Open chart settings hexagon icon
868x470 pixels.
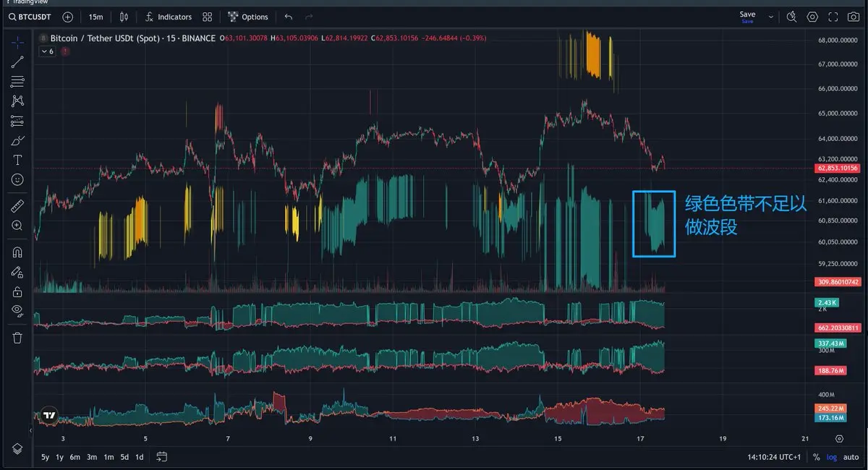[x=812, y=16]
